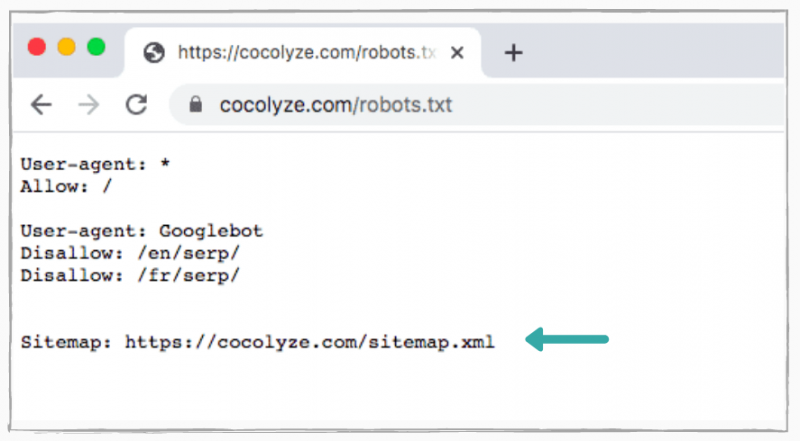Click the "Sitemap:" label text
Screen dimensions: 800x441
(66, 342)
